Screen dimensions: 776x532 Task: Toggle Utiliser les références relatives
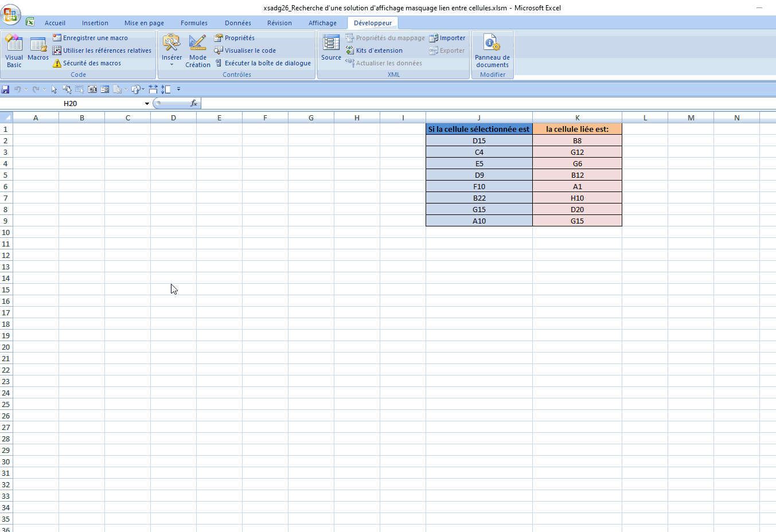click(x=102, y=50)
